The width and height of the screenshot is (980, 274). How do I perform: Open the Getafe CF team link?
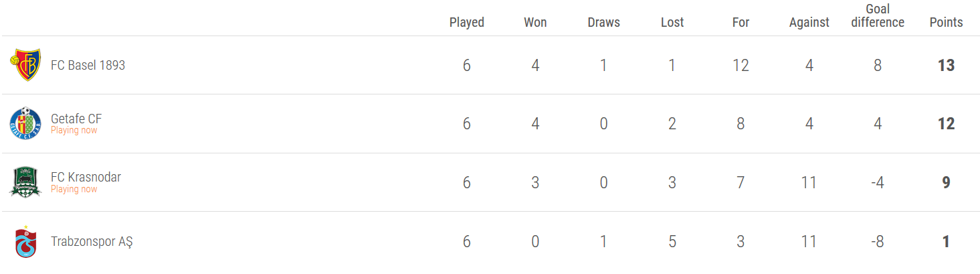(x=76, y=119)
